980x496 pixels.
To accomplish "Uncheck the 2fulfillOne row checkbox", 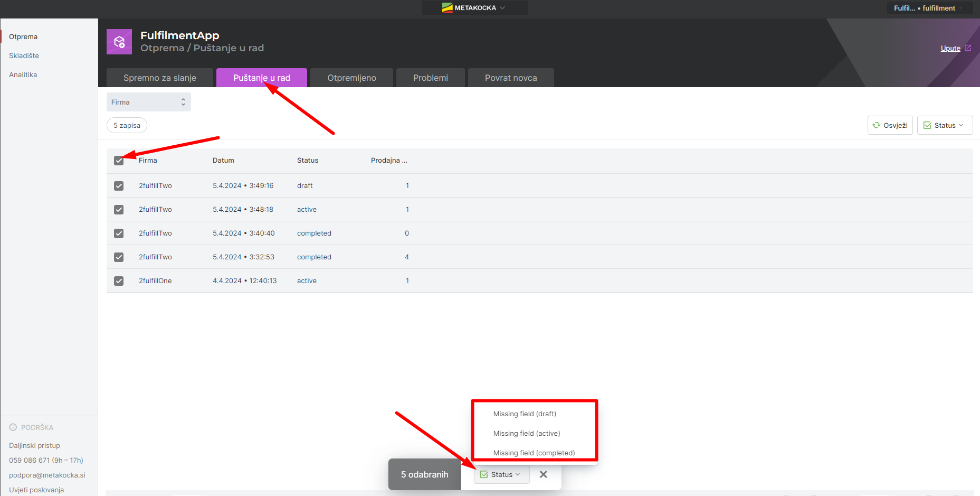I will pyautogui.click(x=119, y=281).
